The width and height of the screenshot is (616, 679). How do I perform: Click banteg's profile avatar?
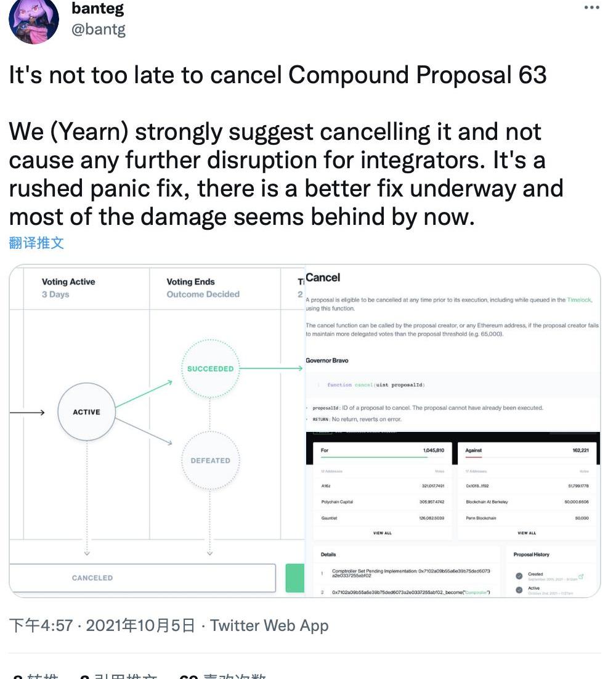pos(34,20)
